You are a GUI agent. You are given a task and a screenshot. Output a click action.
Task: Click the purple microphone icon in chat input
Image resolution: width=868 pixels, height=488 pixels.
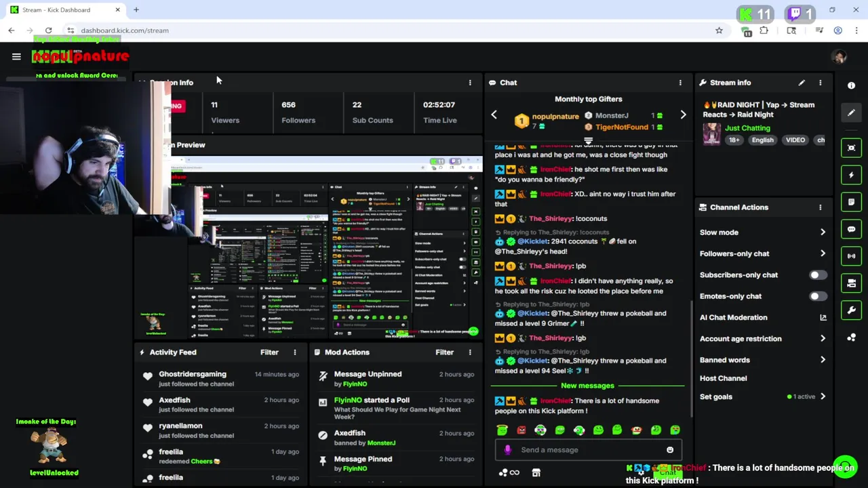508,450
